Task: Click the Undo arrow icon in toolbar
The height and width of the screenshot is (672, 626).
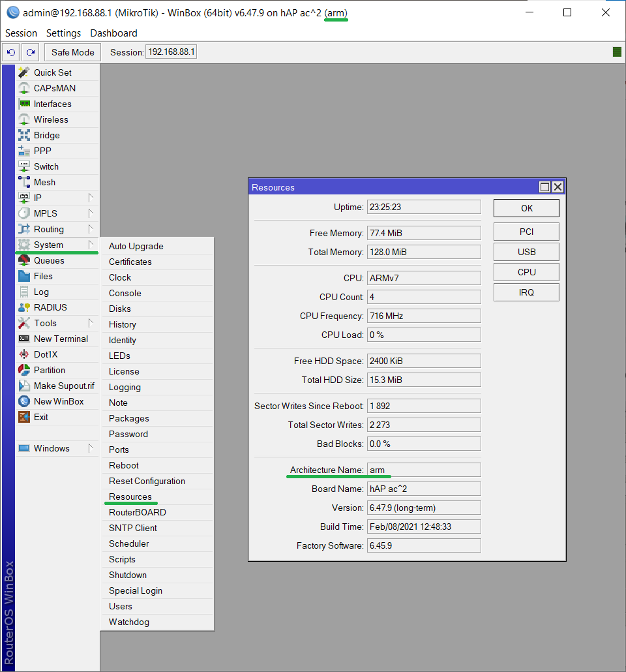Action: (11, 52)
